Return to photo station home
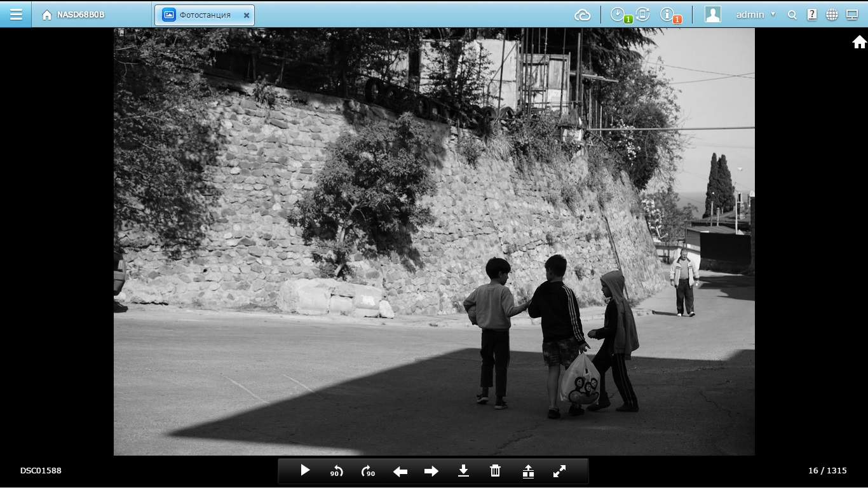Image resolution: width=868 pixels, height=488 pixels. click(859, 42)
